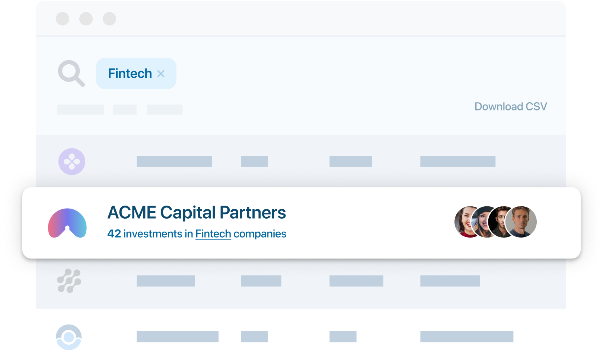Click the first gray window control dot
Screen dimensions: 603x364
63,19
